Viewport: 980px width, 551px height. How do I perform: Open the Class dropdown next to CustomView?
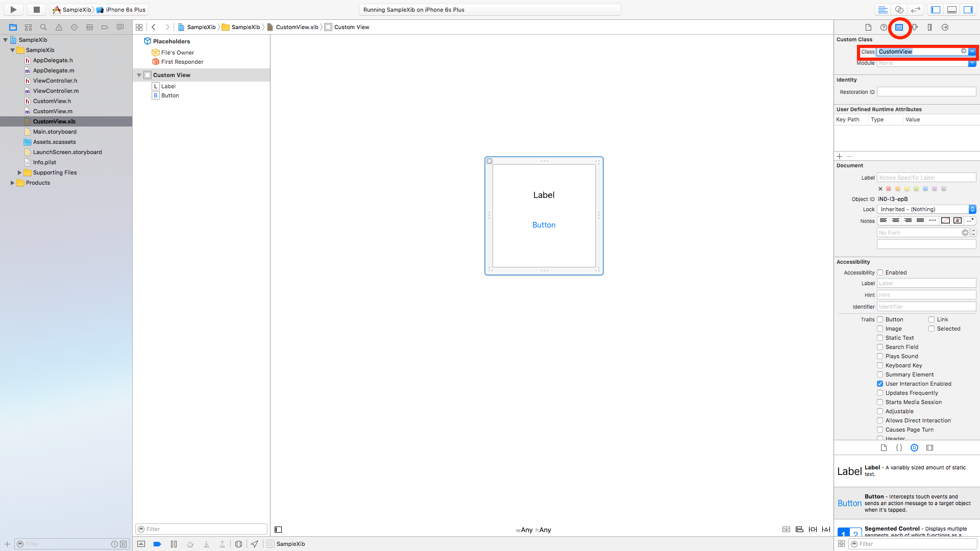pyautogui.click(x=972, y=52)
